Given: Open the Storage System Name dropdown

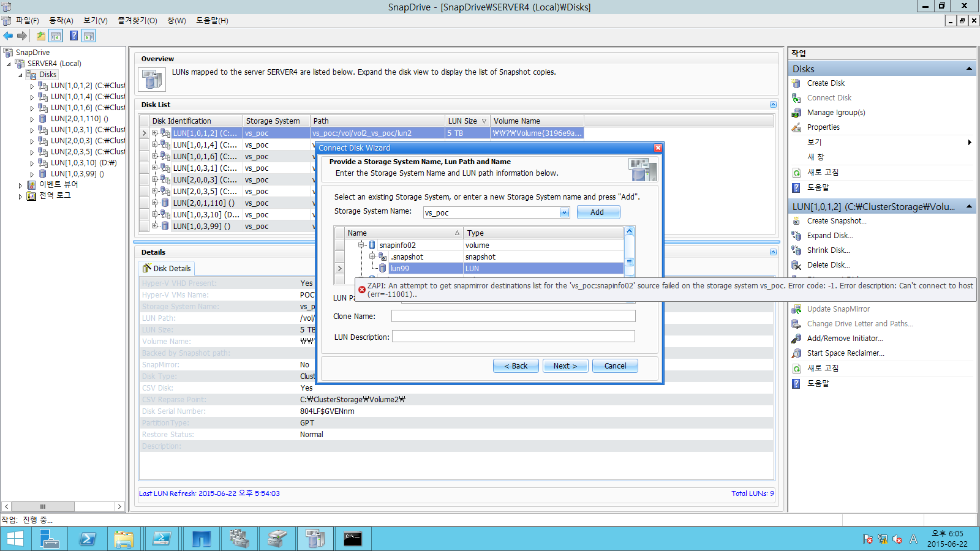Looking at the screenshot, I should 564,212.
